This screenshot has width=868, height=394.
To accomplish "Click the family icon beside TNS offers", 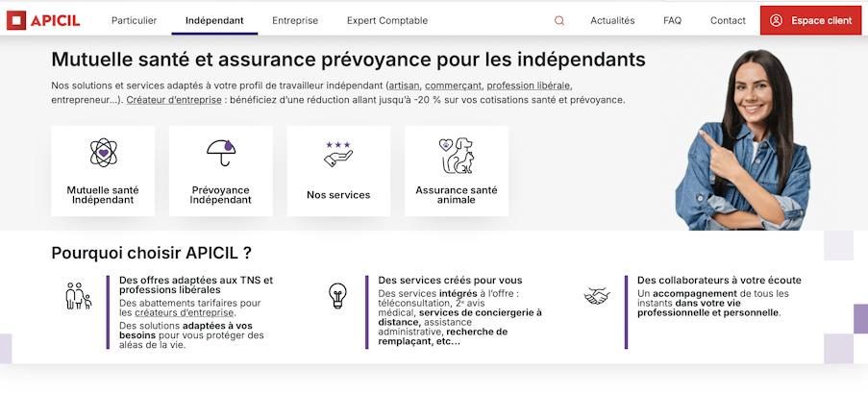I will [78, 296].
